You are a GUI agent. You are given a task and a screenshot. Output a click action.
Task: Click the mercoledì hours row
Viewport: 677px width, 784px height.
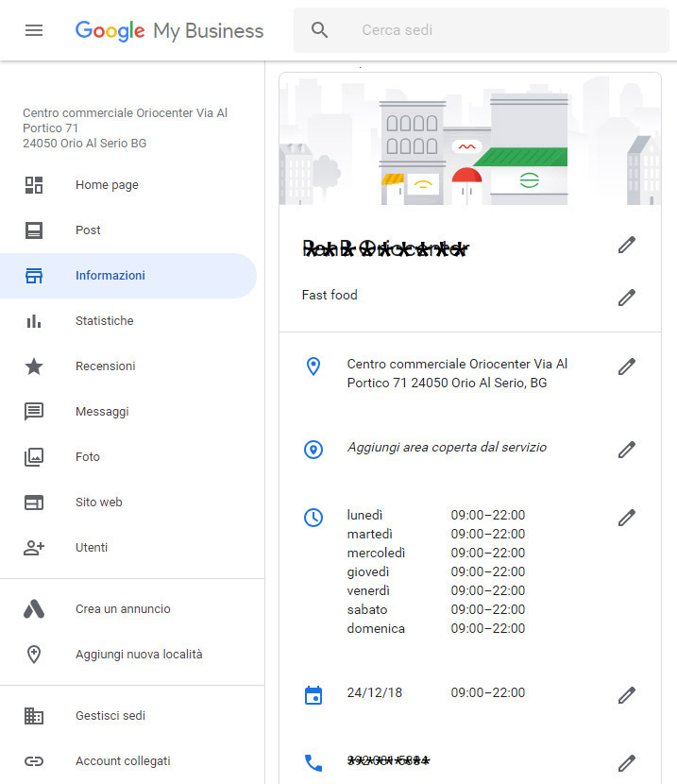(x=436, y=553)
